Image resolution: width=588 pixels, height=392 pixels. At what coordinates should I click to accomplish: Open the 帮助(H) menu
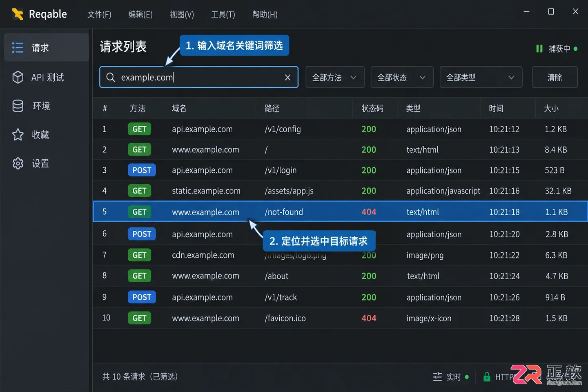pyautogui.click(x=265, y=14)
